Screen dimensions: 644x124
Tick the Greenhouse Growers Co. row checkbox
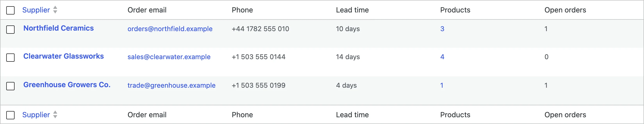click(x=10, y=86)
